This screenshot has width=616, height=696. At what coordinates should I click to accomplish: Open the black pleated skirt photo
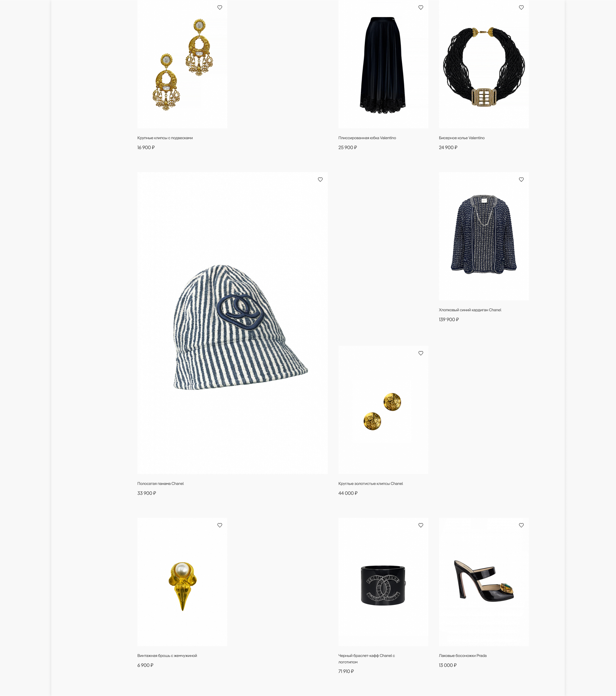point(383,64)
